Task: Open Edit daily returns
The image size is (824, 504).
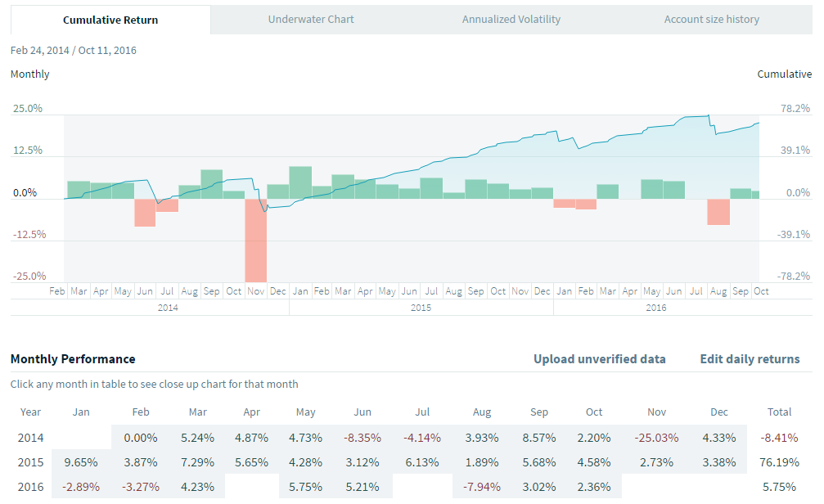Action: pyautogui.click(x=750, y=358)
